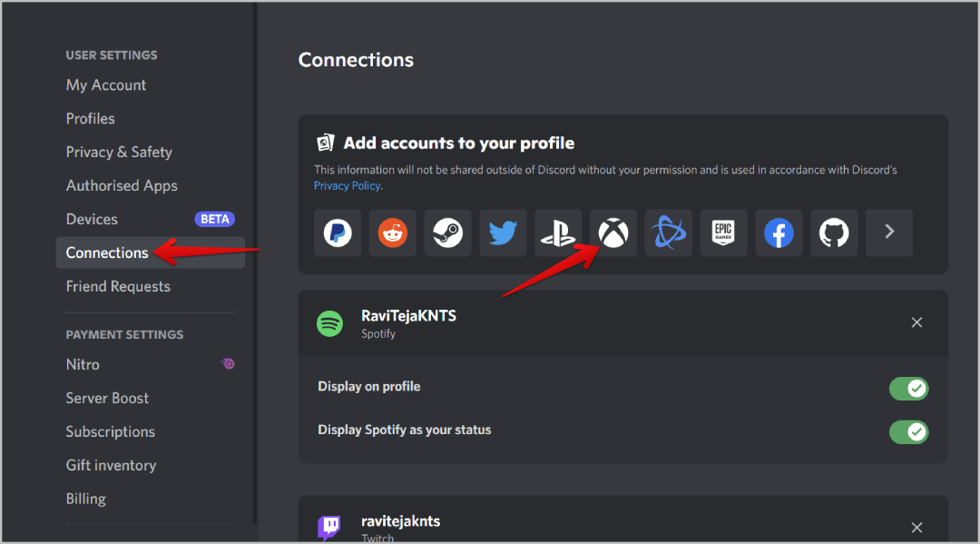Connect a Reddit account

pos(393,232)
